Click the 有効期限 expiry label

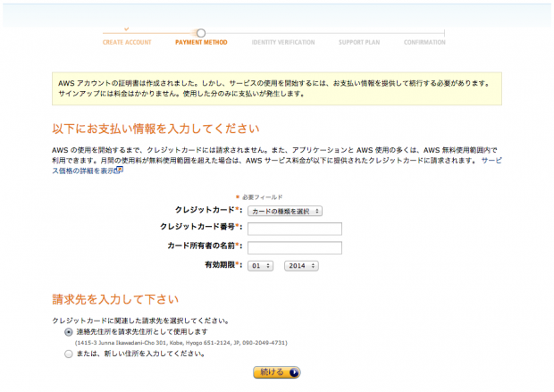click(x=223, y=264)
